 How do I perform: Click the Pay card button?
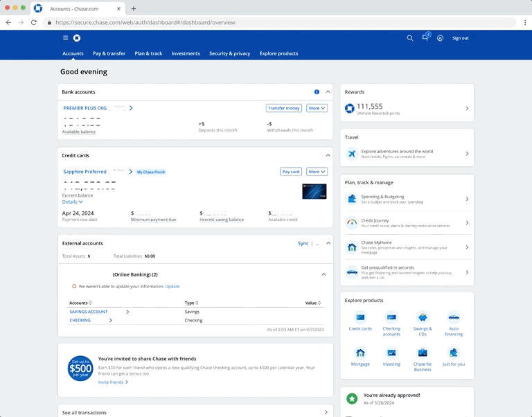291,172
